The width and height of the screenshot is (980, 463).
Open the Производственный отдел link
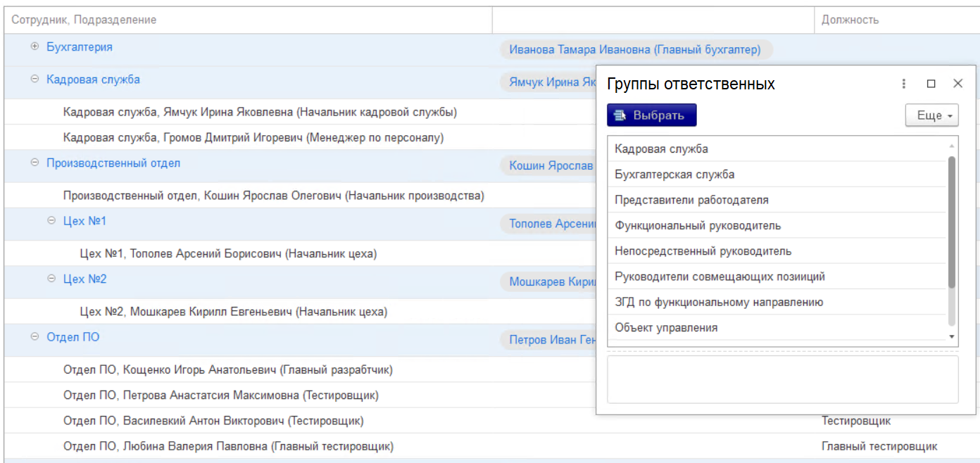tap(113, 163)
